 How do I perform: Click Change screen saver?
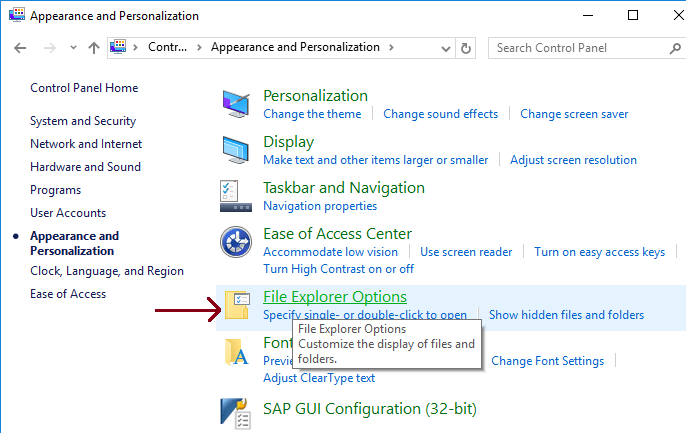tap(574, 114)
